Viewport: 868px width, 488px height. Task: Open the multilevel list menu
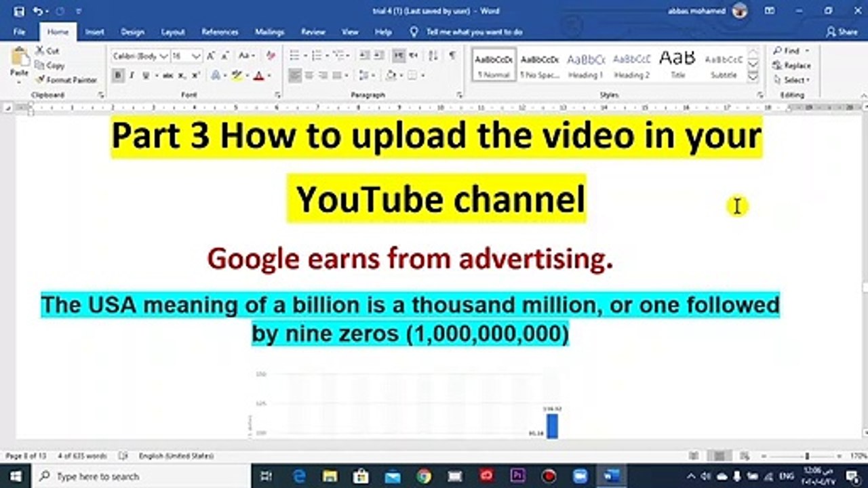(340, 56)
